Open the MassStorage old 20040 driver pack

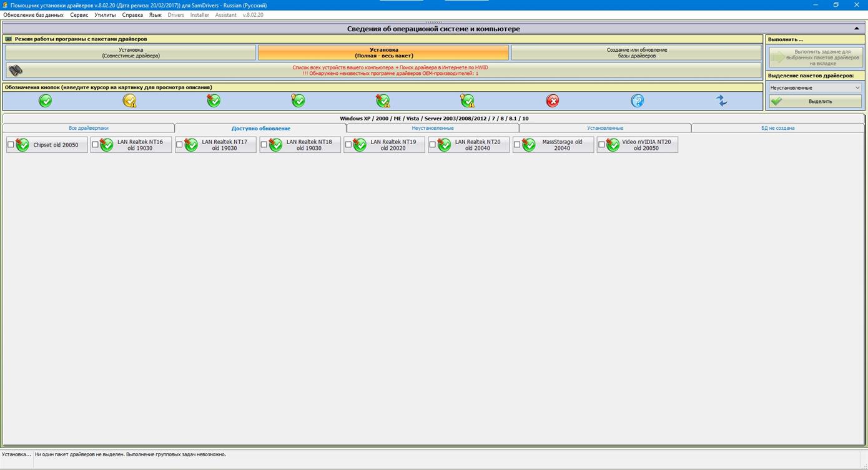(553, 145)
